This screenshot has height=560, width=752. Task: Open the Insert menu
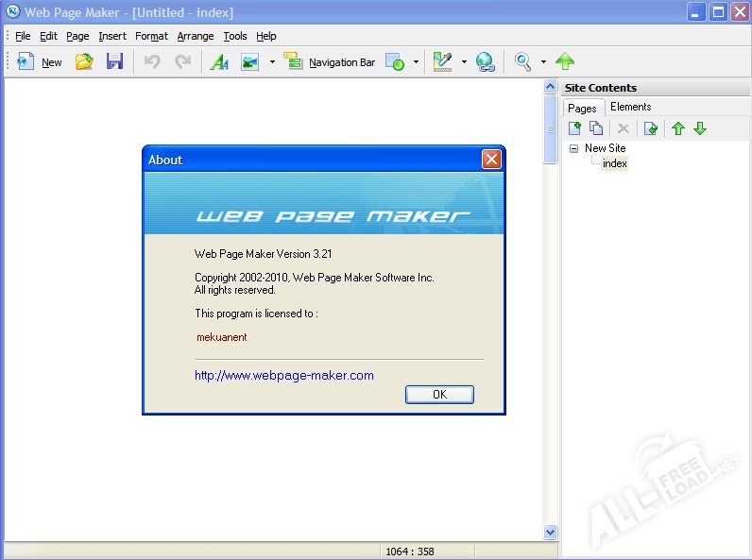pos(111,36)
